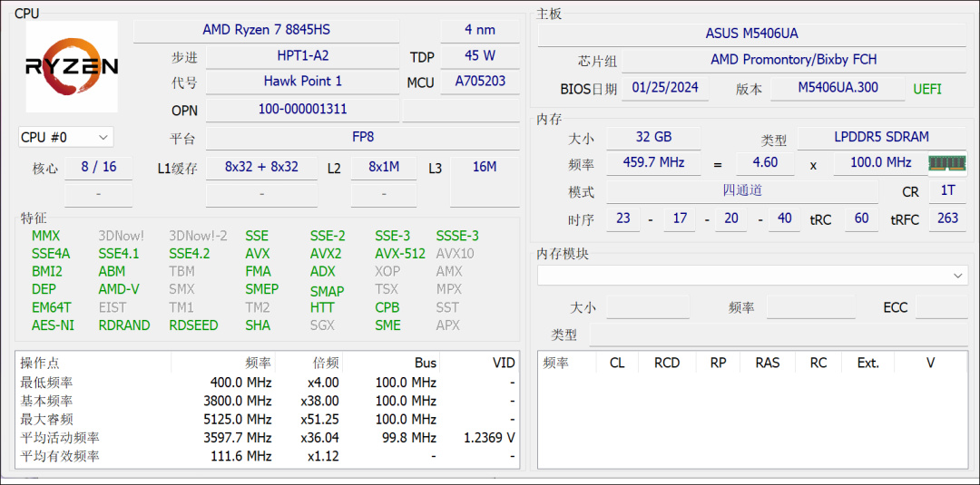Click the Ryzen CPU logo

point(72,67)
